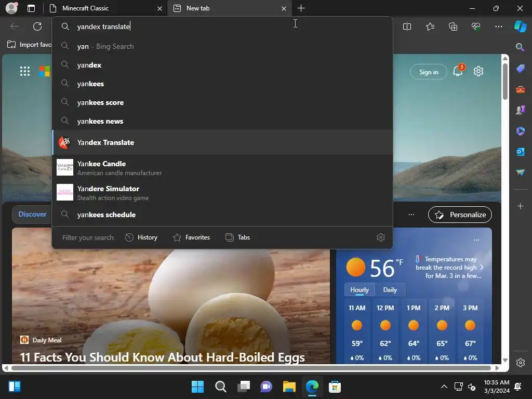Viewport: 532px width, 399px height.
Task: Close the New tab tab
Action: tap(284, 8)
